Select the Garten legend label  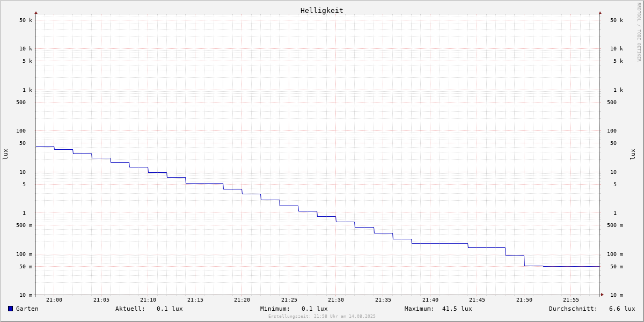(27, 309)
